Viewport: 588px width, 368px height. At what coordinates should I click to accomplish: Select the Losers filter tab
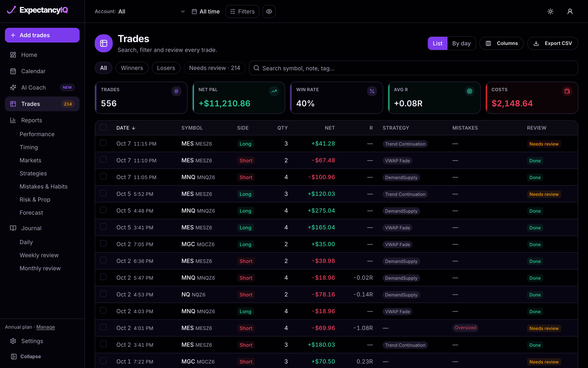(166, 68)
